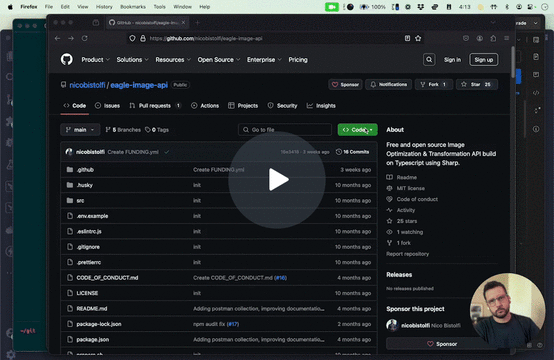This screenshot has height=360, width=554.
Task: Open the Pricing link
Action: 298,60
